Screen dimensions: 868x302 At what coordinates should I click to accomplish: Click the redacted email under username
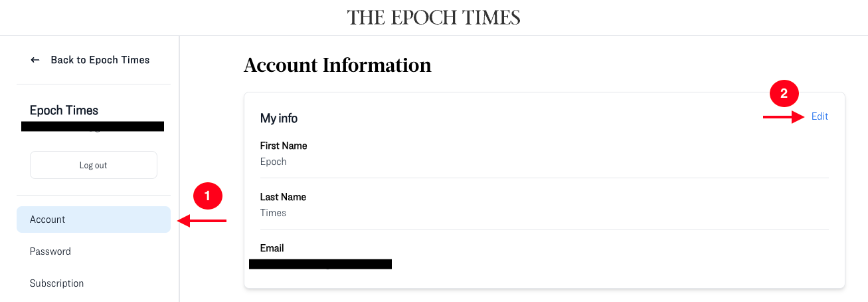click(x=92, y=126)
